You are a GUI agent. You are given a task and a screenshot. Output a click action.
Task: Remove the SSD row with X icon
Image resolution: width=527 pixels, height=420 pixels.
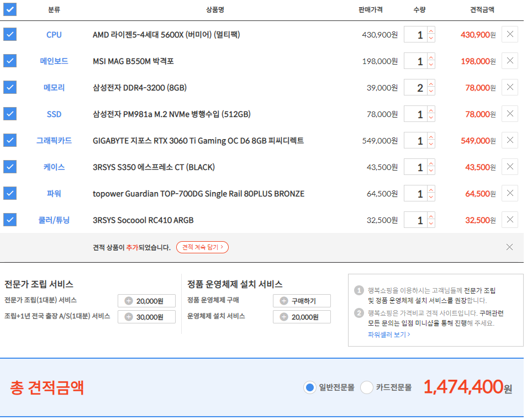[509, 114]
